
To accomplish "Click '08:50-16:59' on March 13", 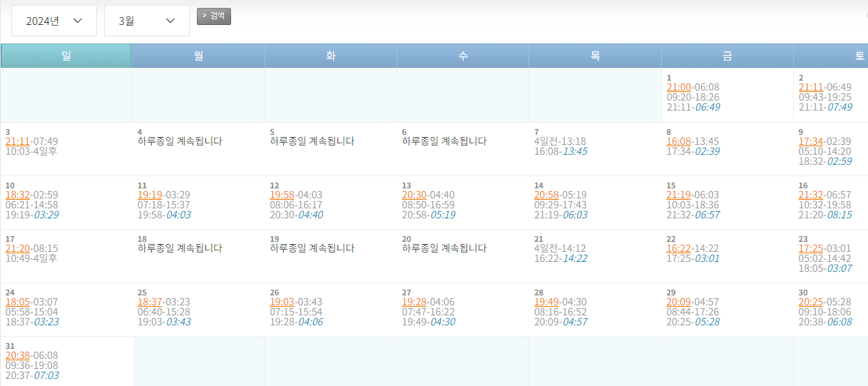I will 429,205.
